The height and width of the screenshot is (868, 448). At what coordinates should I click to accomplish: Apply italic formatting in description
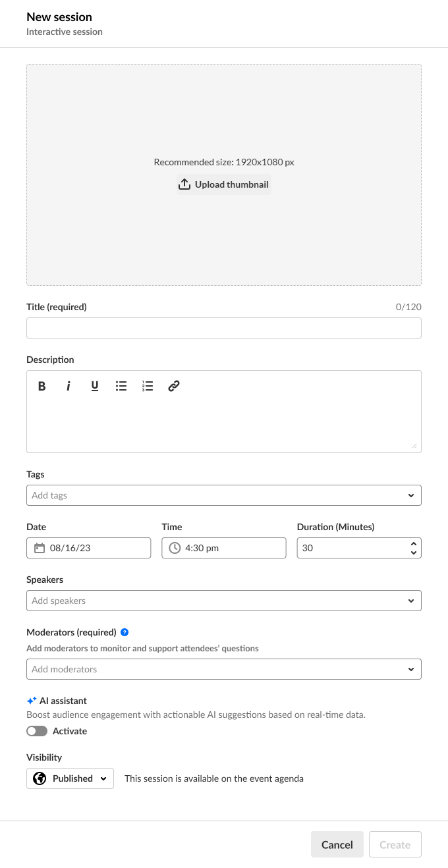pyautogui.click(x=69, y=387)
